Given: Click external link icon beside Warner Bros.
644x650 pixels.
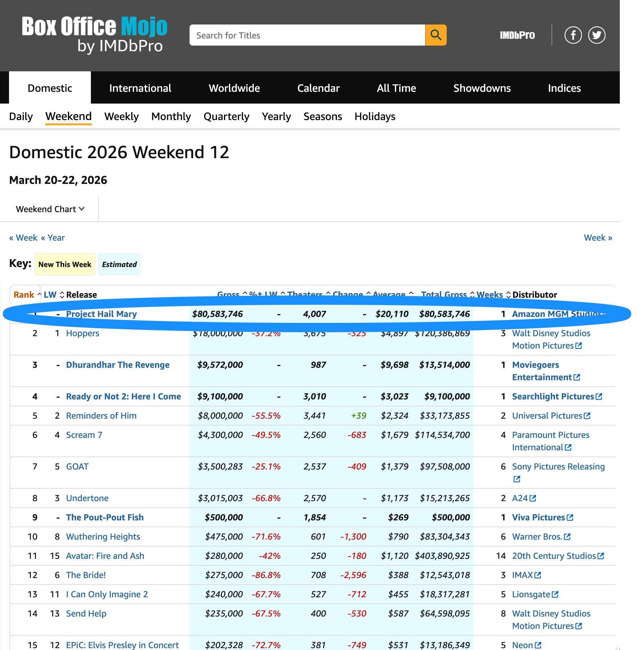Looking at the screenshot, I should click(x=567, y=536).
